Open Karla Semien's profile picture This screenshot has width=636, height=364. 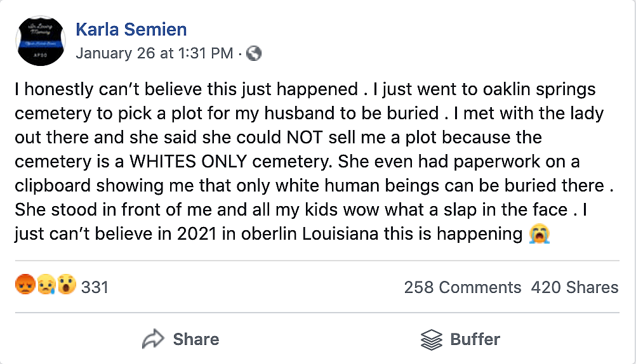[x=40, y=41]
